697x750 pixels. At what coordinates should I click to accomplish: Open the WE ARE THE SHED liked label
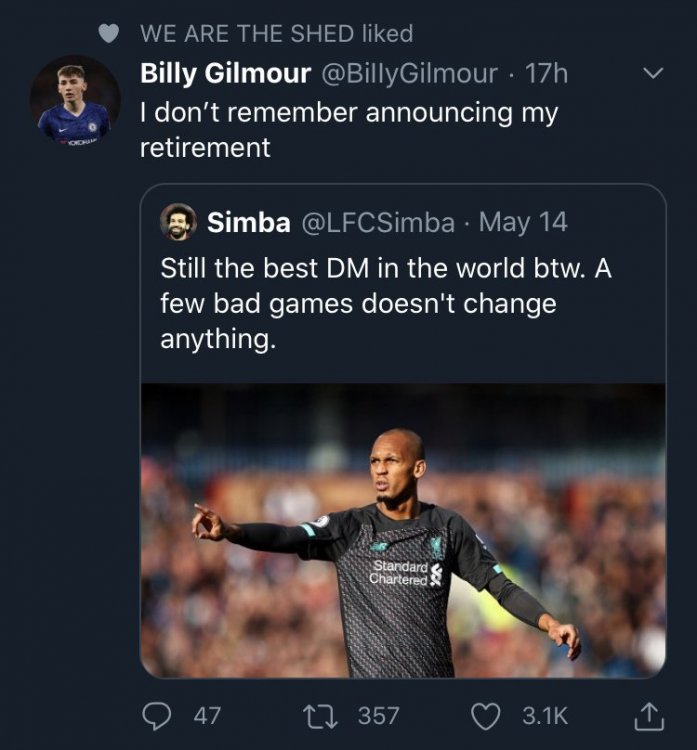(x=277, y=33)
